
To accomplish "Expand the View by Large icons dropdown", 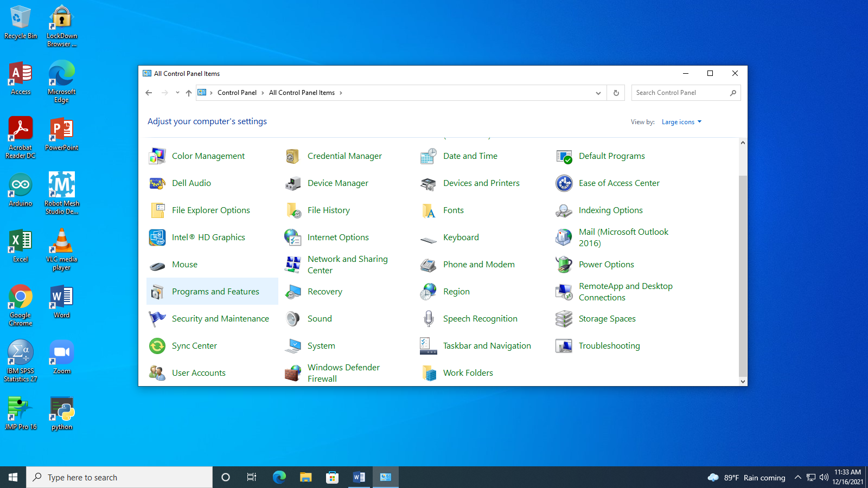I will (681, 122).
